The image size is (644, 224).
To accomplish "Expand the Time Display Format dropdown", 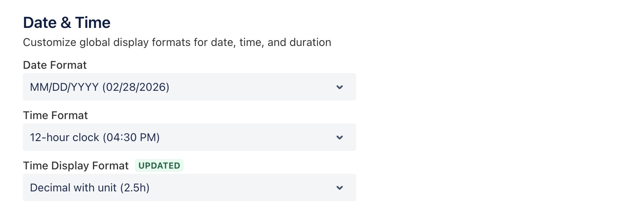I will click(189, 188).
